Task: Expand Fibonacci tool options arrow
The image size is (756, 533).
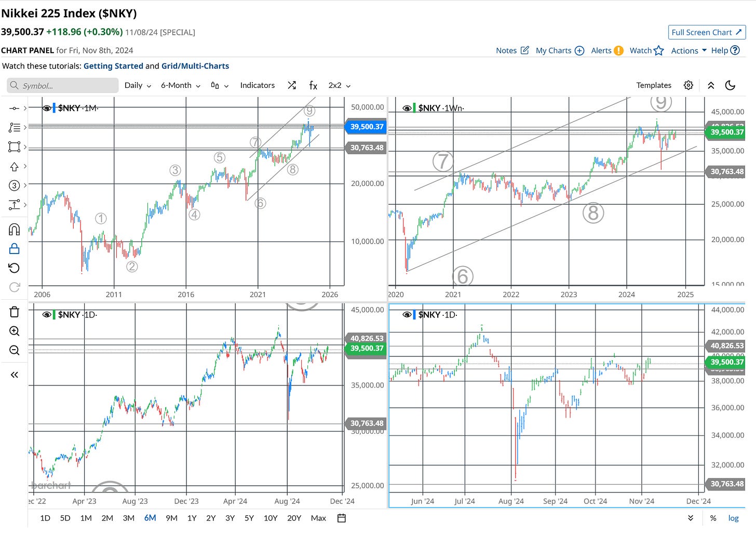Action: [x=25, y=127]
